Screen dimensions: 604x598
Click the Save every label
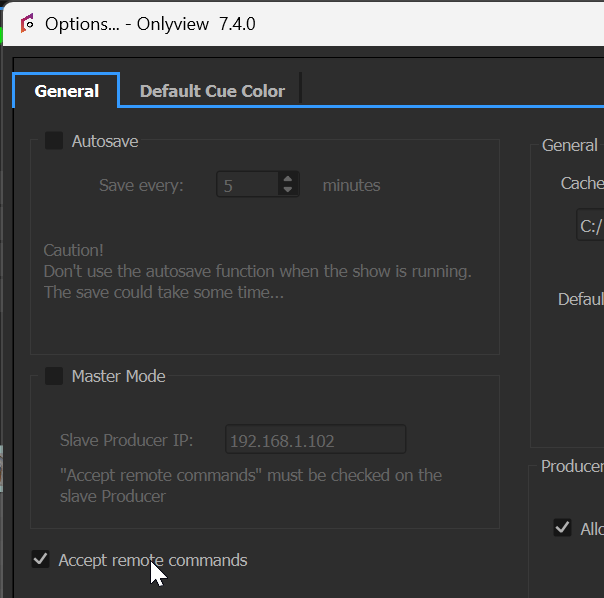point(141,185)
